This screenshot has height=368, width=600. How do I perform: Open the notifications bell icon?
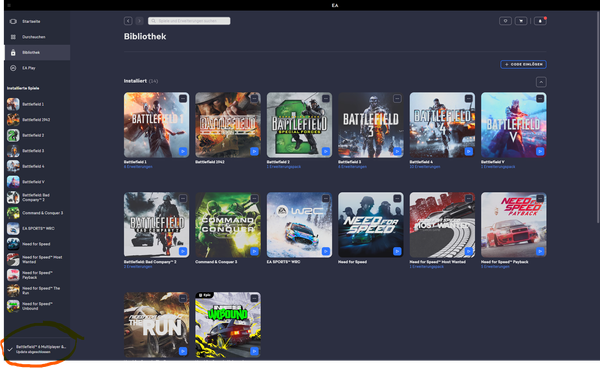(x=540, y=21)
